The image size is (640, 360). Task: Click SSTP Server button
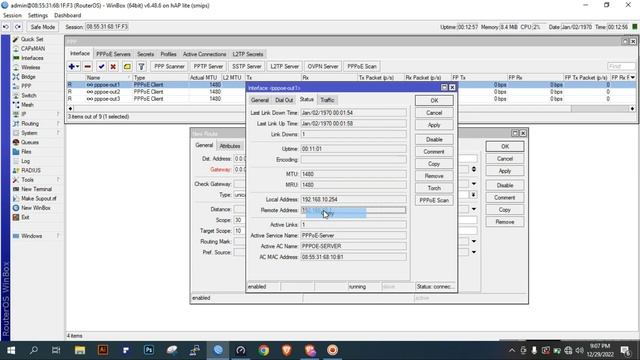point(247,67)
